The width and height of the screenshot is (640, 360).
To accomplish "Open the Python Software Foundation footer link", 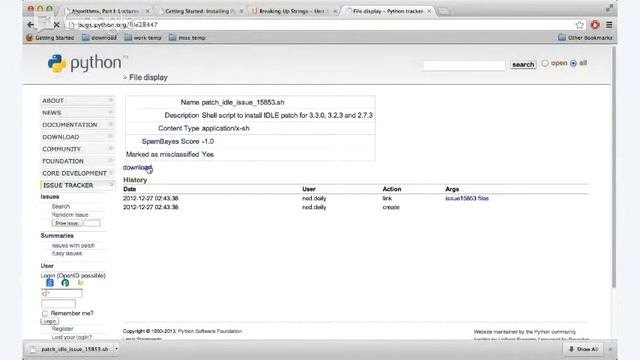I will point(210,331).
